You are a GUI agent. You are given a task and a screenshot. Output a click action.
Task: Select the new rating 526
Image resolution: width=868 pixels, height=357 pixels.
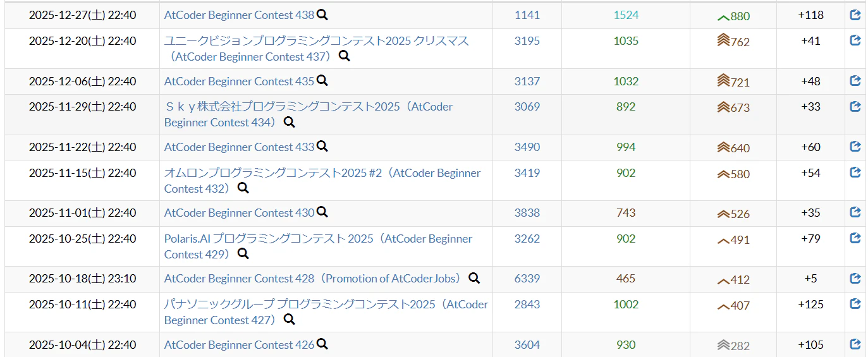740,214
